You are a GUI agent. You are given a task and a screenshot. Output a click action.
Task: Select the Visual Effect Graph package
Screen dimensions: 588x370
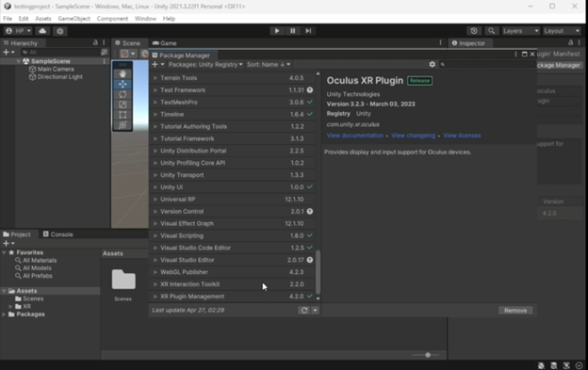coord(233,223)
